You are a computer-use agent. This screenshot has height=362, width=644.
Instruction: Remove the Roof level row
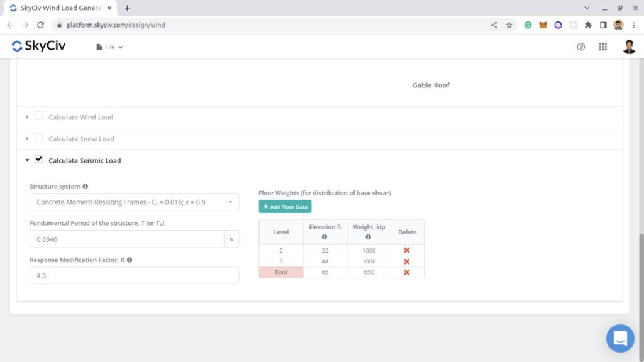coord(406,272)
